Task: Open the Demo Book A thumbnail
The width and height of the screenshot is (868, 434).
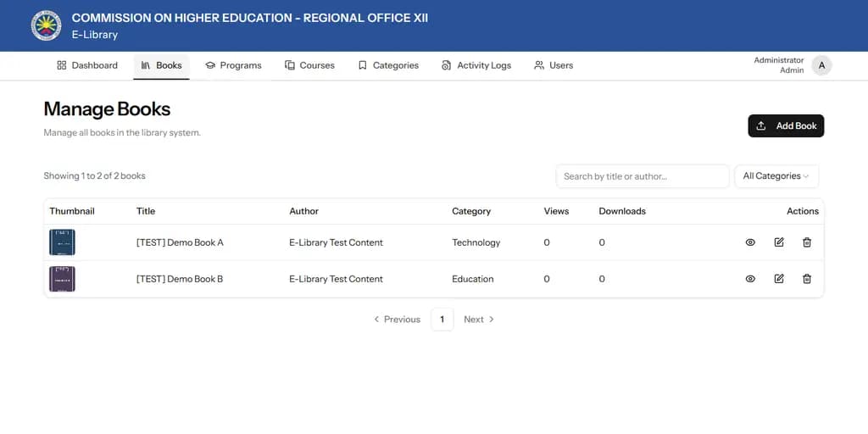Action: click(62, 242)
